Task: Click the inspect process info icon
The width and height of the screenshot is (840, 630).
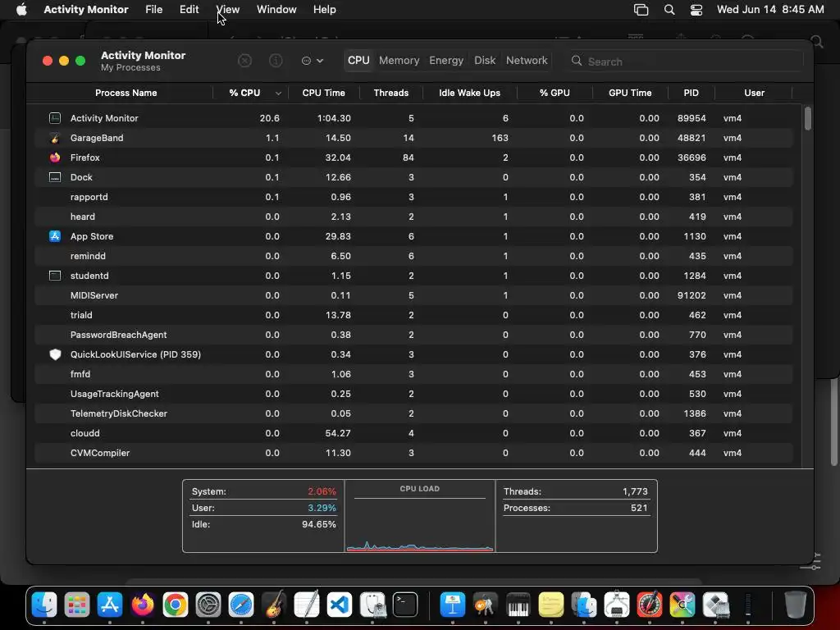Action: pyautogui.click(x=276, y=61)
